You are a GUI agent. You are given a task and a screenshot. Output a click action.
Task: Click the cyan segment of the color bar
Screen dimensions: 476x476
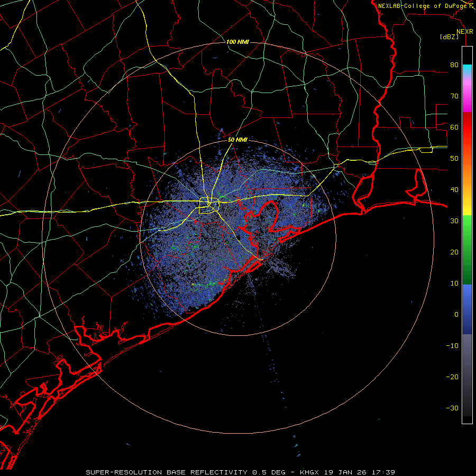467,70
